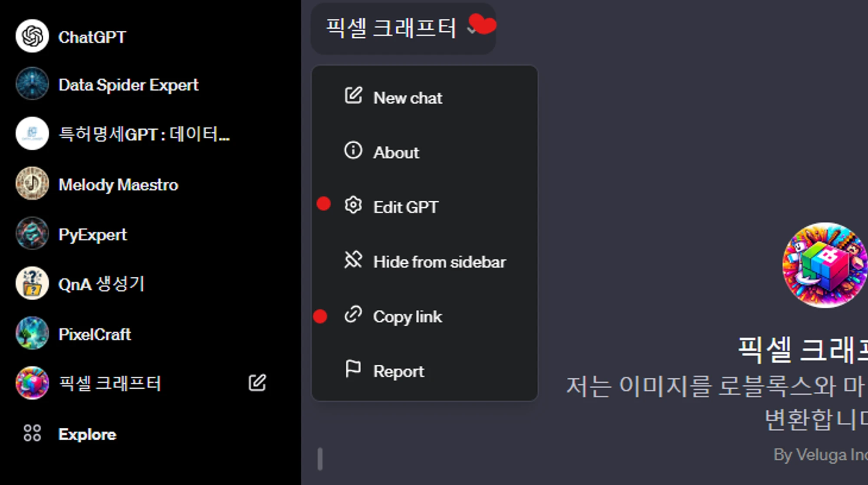The image size is (868, 485).
Task: Open the Data Spider Expert avatar
Action: point(32,84)
